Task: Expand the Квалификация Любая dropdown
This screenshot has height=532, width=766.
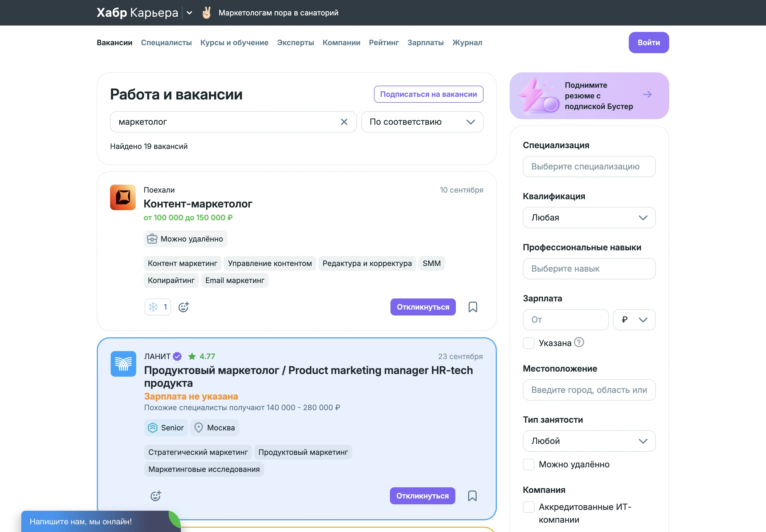Action: point(589,218)
